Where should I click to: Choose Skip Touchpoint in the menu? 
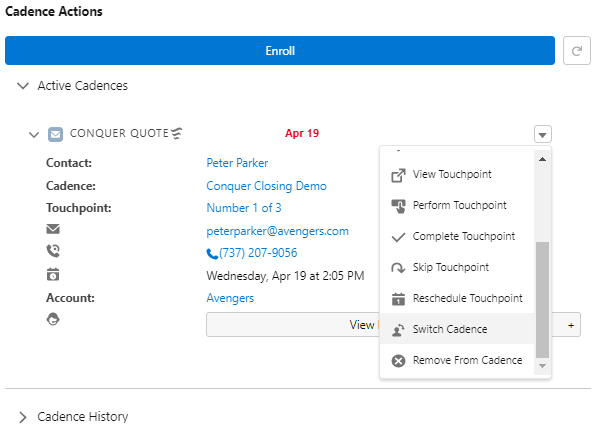457,267
